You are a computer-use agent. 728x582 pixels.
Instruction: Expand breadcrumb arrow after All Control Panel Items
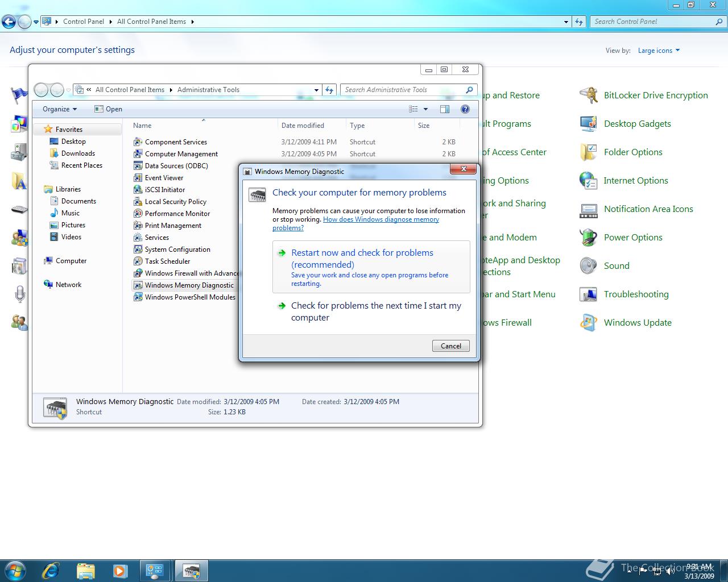pos(192,22)
